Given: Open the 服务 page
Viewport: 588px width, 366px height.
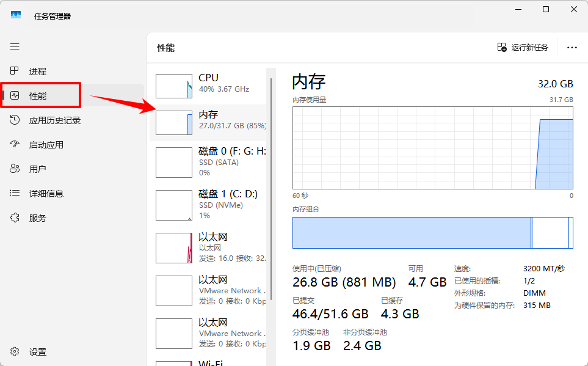Looking at the screenshot, I should [x=73, y=218].
